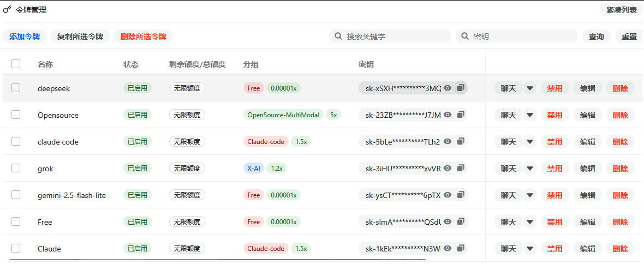Reveal the grok key with eye icon
This screenshot has width=644, height=270.
[x=448, y=168]
